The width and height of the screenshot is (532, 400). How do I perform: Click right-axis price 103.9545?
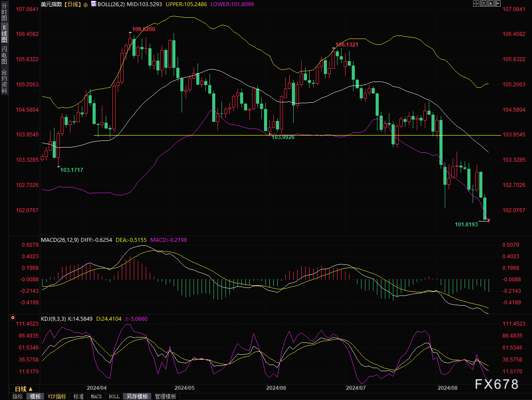[514, 135]
